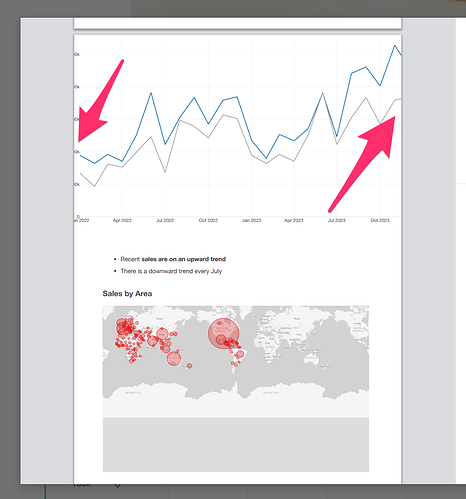Select the largest red bubble on map
The image size is (466, 499).
[x=224, y=333]
